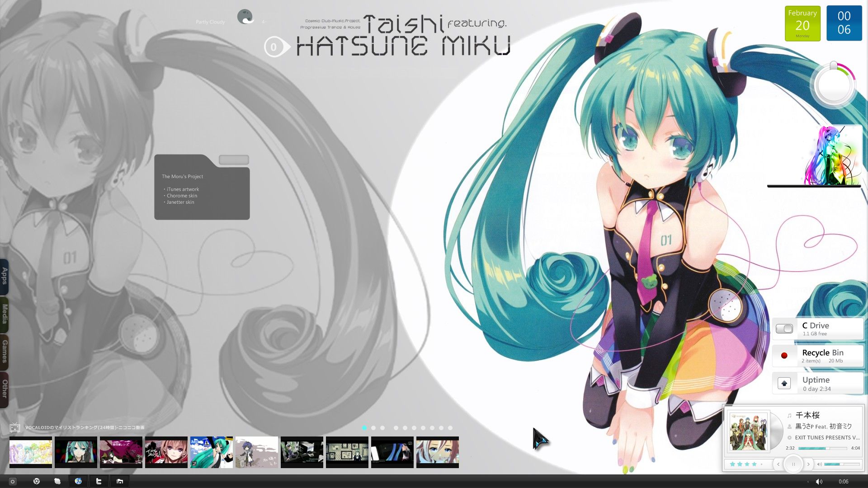Open the pastel group video thumbnail
The height and width of the screenshot is (488, 868).
point(31,452)
